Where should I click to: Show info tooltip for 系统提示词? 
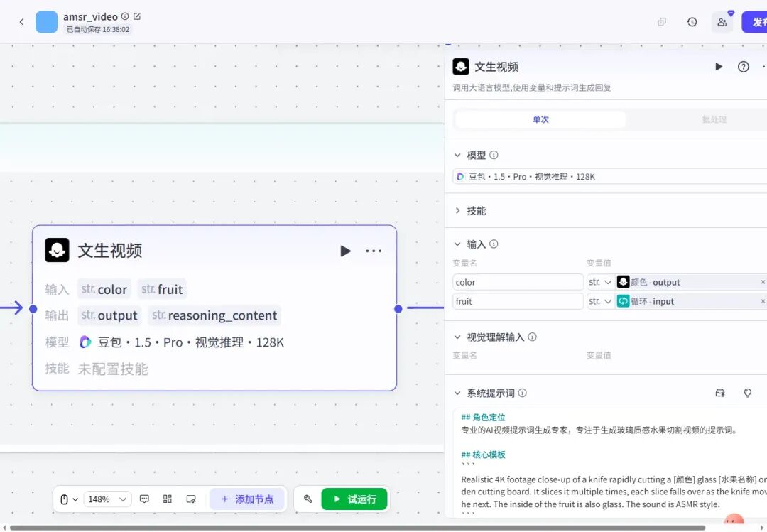pos(523,393)
